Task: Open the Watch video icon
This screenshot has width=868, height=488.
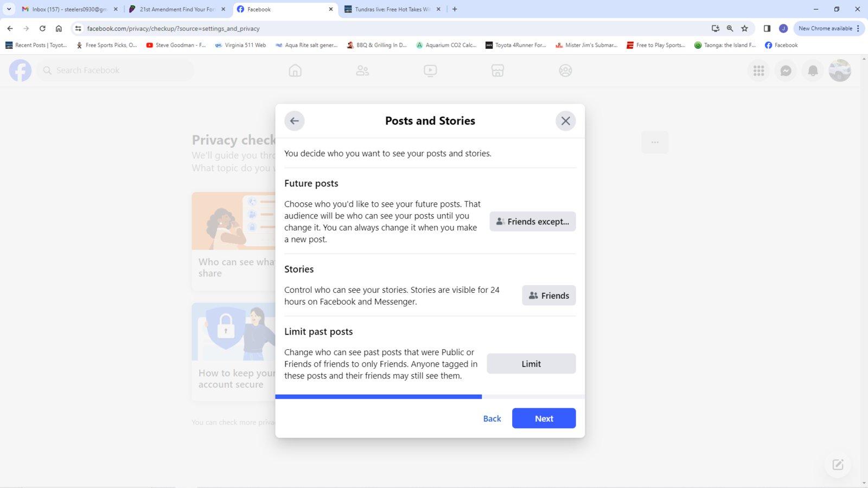Action: 430,70
